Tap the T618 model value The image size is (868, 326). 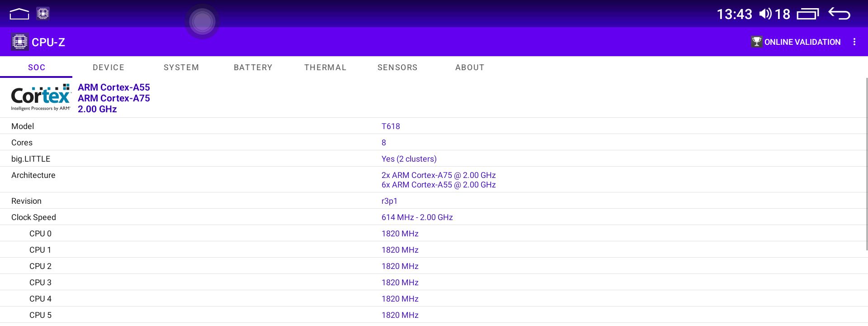(x=391, y=126)
